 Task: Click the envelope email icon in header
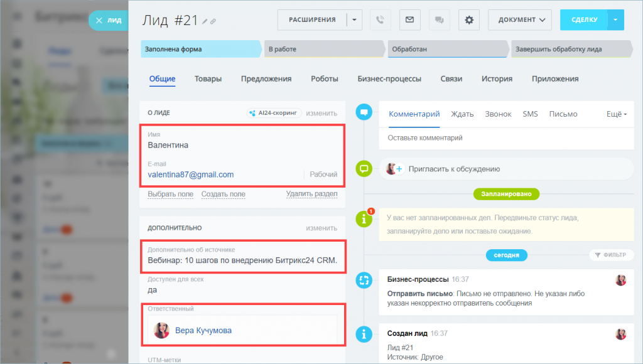point(409,20)
